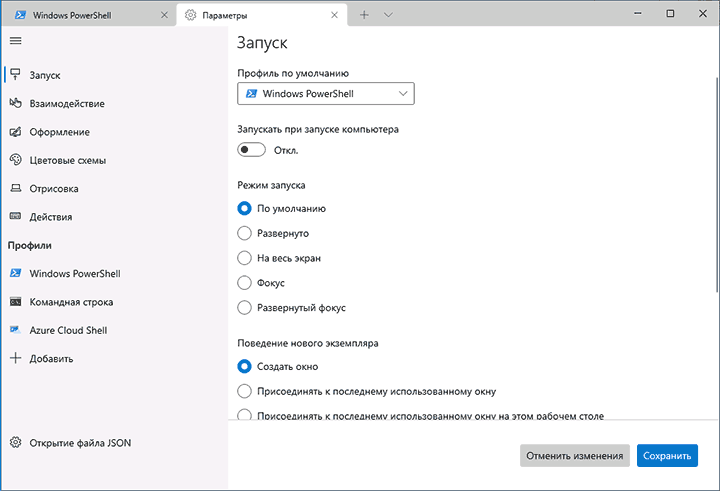Go to Запуск settings section

(x=114, y=75)
